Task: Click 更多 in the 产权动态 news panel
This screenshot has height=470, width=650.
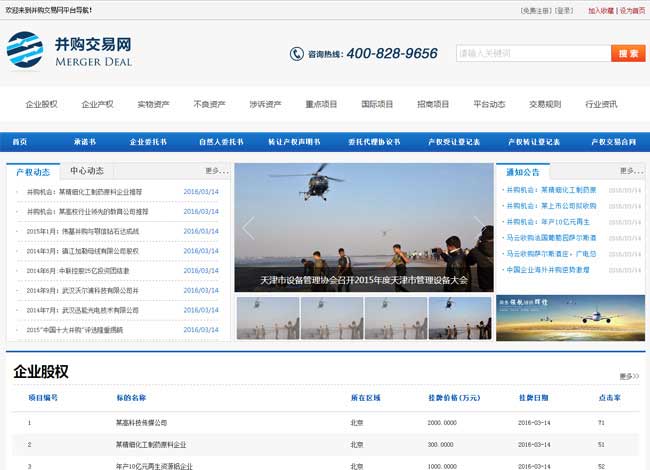Action: coord(217,171)
